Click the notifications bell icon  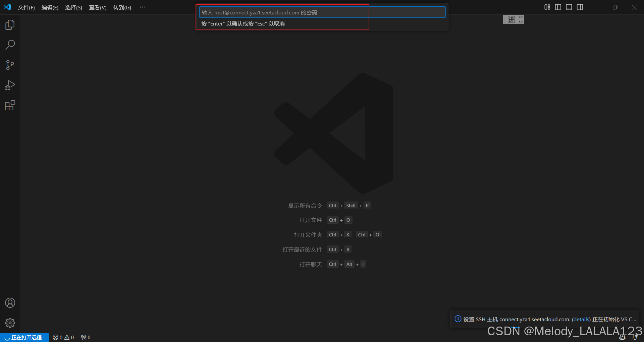click(635, 338)
